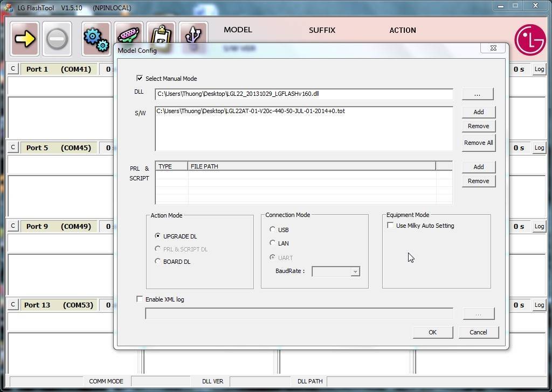Click the C button for Port 9
The height and width of the screenshot is (392, 552).
click(13, 226)
